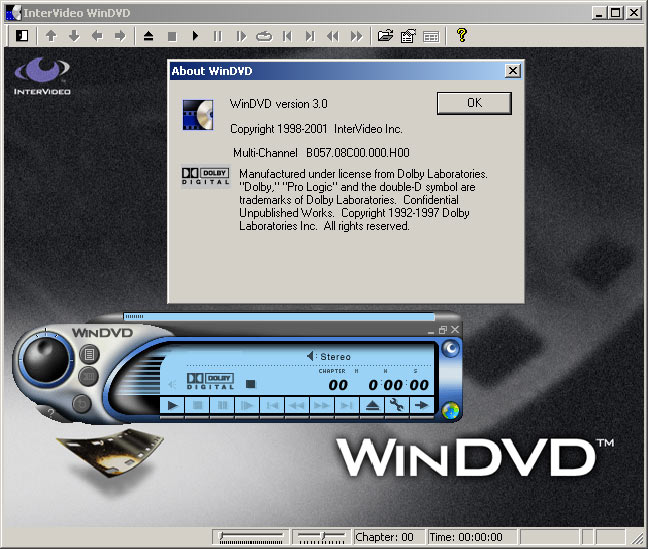Open help with the question mark icon
Viewport: 648px width, 549px height.
coord(462,35)
